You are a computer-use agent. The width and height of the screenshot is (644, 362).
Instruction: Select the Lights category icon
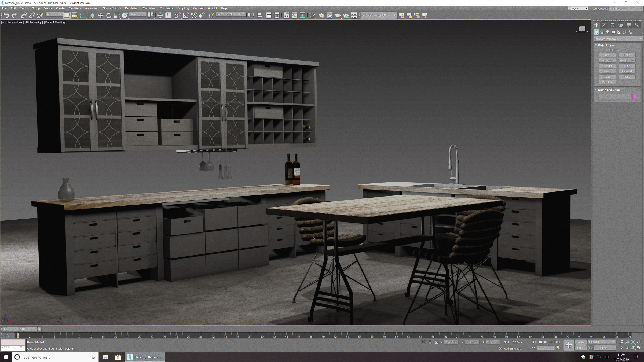(608, 32)
